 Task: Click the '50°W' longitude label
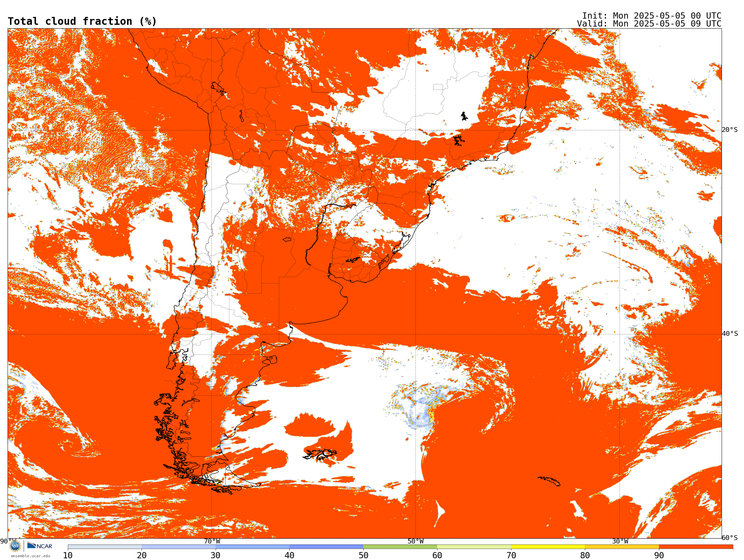tap(416, 541)
